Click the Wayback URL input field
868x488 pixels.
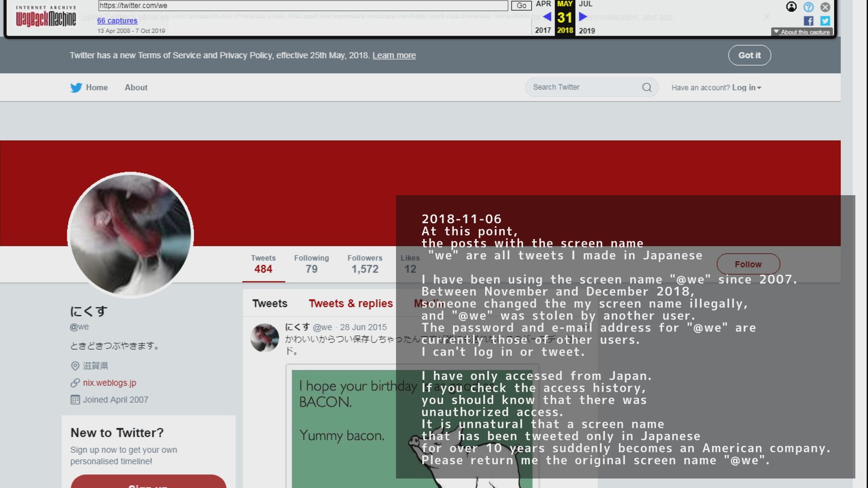tap(303, 5)
